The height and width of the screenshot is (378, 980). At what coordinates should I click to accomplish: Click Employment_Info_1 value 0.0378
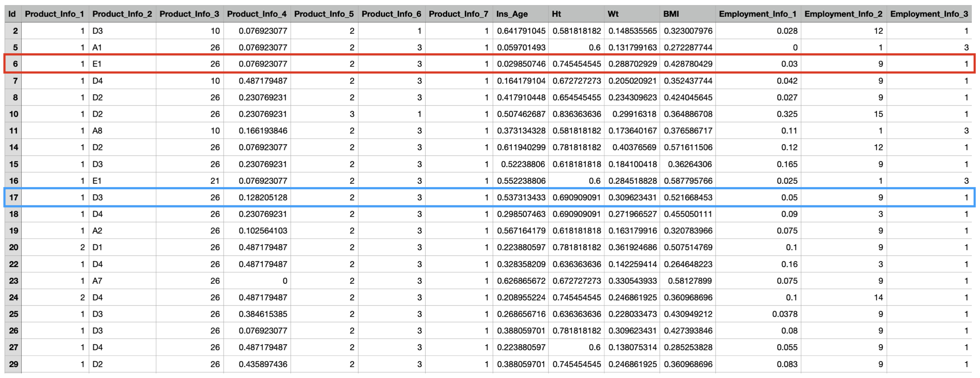758,314
